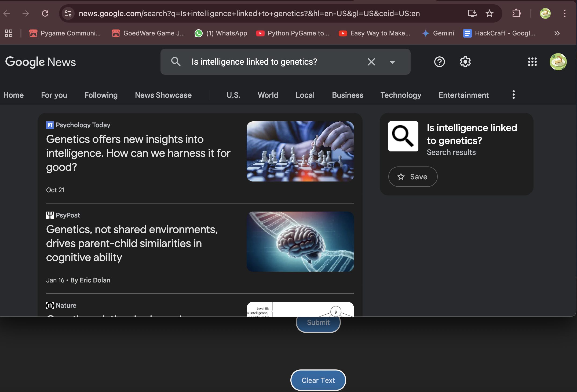Image resolution: width=577 pixels, height=392 pixels.
Task: Open the browser extensions puzzle icon
Action: [516, 13]
